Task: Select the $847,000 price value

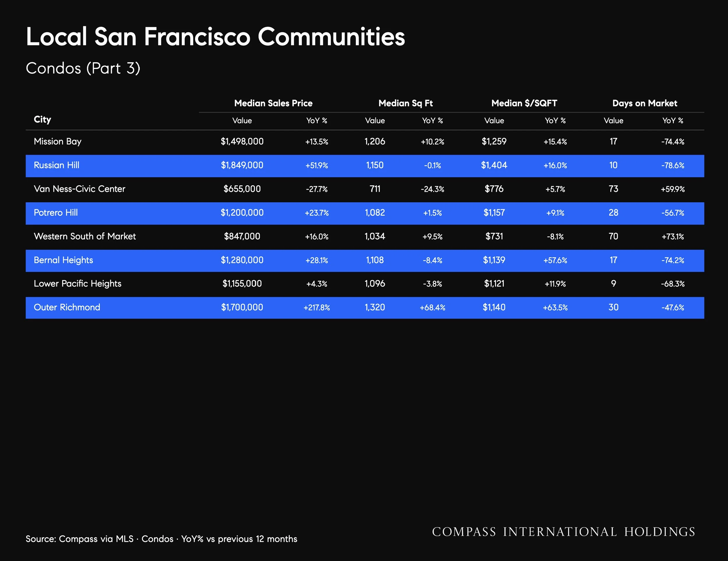Action: tap(242, 236)
